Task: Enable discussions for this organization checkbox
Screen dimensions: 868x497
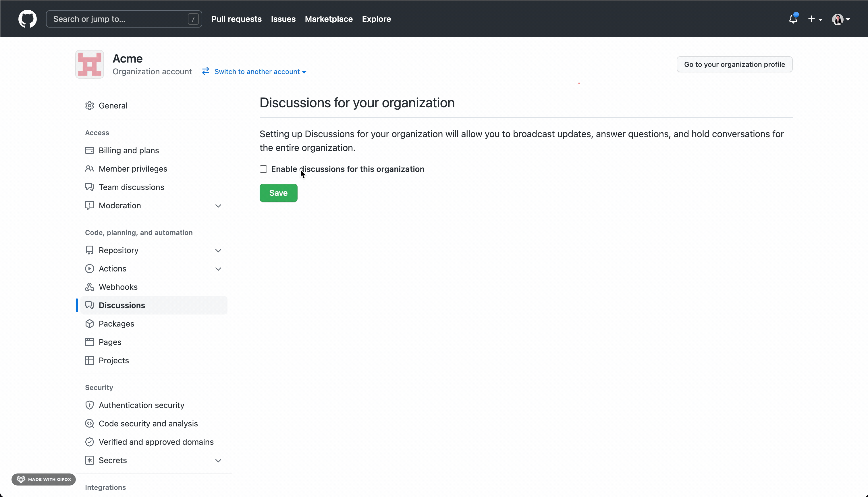Action: pyautogui.click(x=263, y=169)
